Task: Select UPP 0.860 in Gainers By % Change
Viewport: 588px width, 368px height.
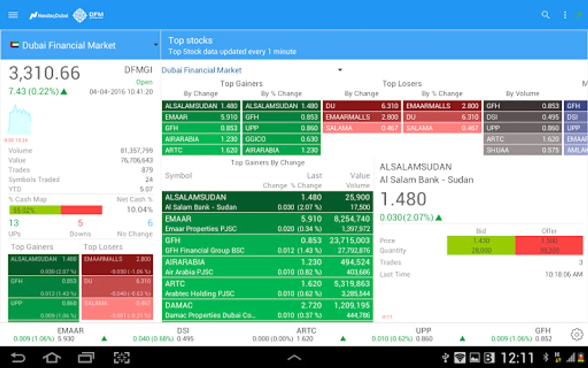Action: pos(281,128)
